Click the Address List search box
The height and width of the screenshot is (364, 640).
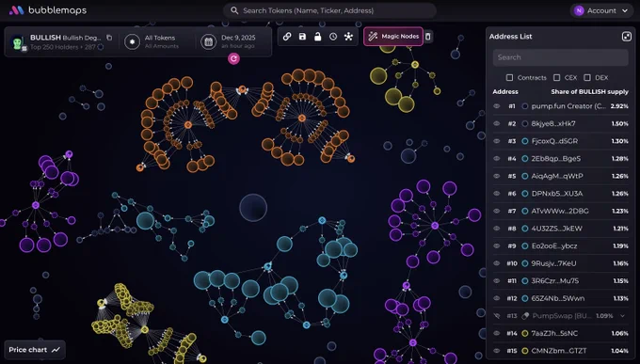[x=560, y=57]
